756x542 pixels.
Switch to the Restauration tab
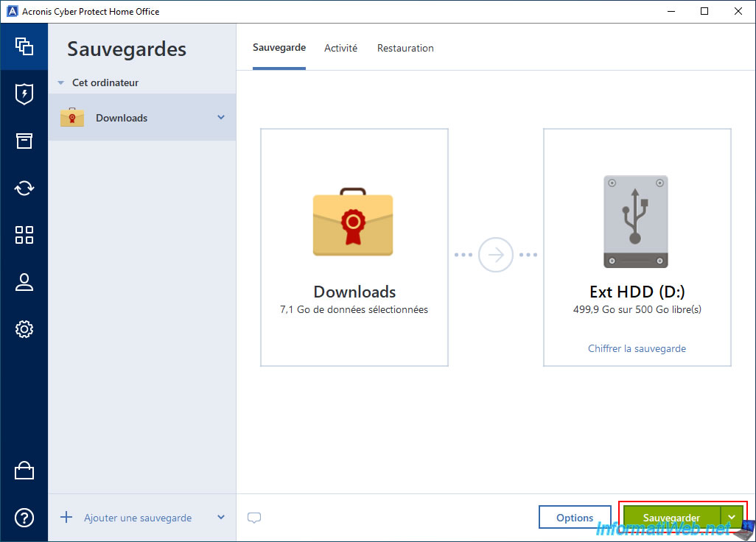[x=405, y=48]
